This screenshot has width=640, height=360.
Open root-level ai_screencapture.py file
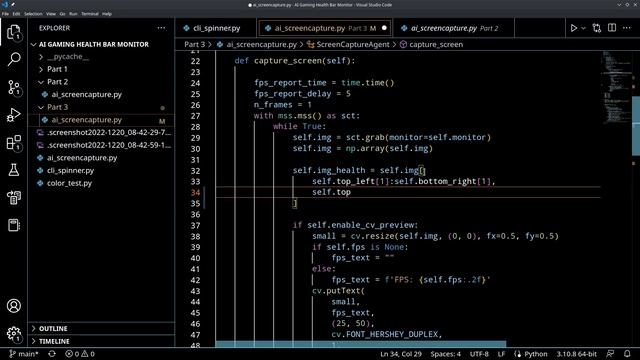(x=82, y=158)
